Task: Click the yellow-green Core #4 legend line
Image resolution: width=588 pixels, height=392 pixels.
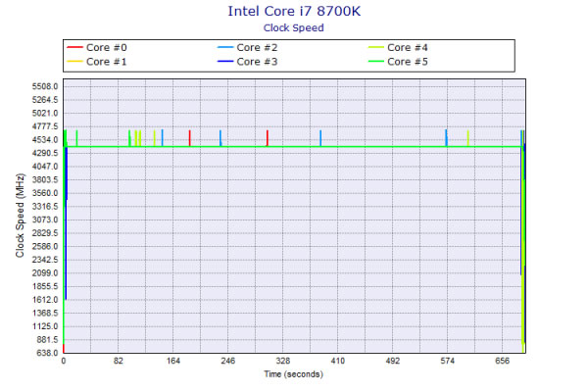Action: click(375, 47)
